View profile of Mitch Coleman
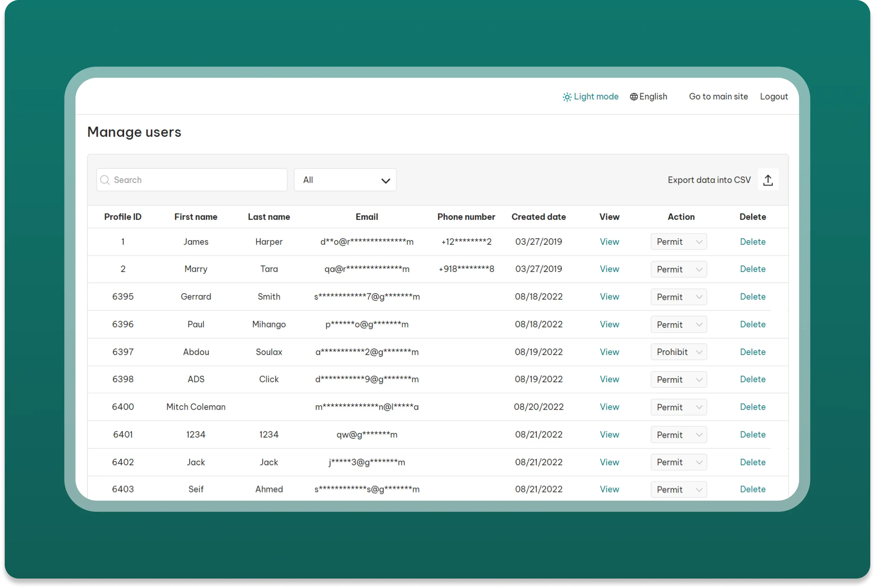Screen dimensions: 875x588 pyautogui.click(x=609, y=407)
